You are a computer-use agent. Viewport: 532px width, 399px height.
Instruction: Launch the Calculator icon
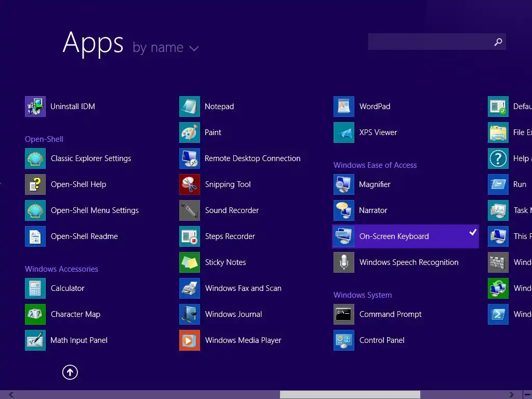pyautogui.click(x=35, y=288)
